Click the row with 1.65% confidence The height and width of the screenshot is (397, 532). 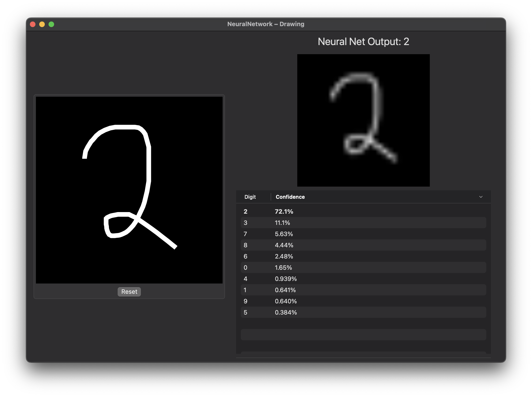[x=363, y=267]
